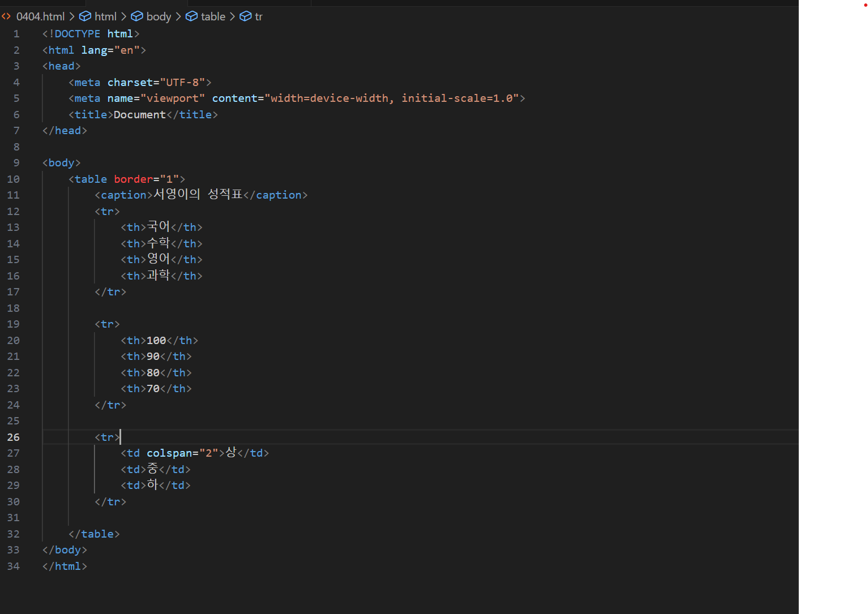This screenshot has width=868, height=614.
Task: Click the closing table tag on line 32
Action: click(94, 534)
